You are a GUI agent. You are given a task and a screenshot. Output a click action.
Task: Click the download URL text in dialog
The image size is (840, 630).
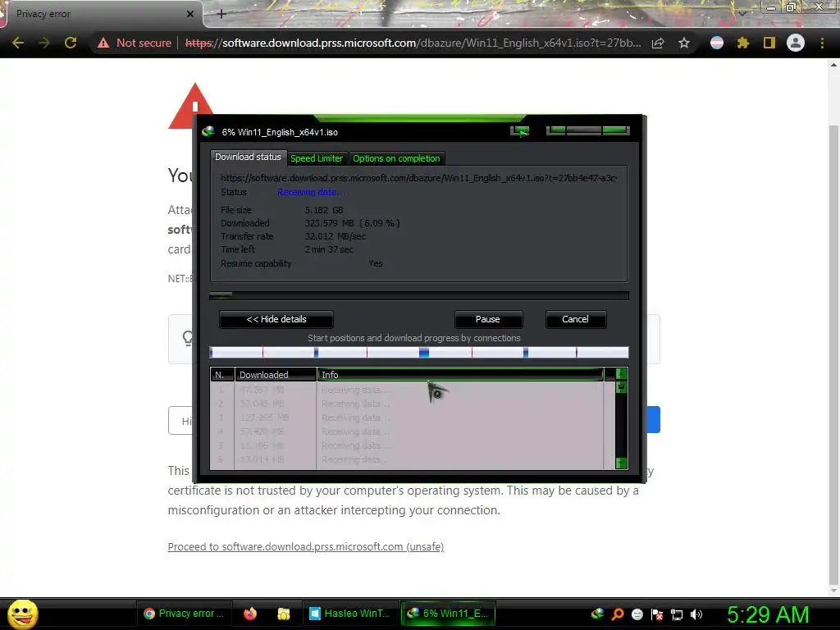coord(418,178)
